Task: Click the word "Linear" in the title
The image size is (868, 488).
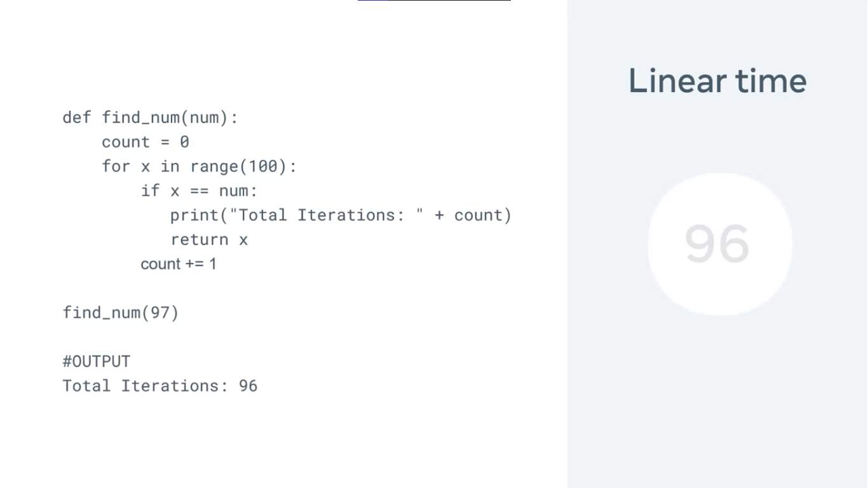Action: tap(677, 81)
